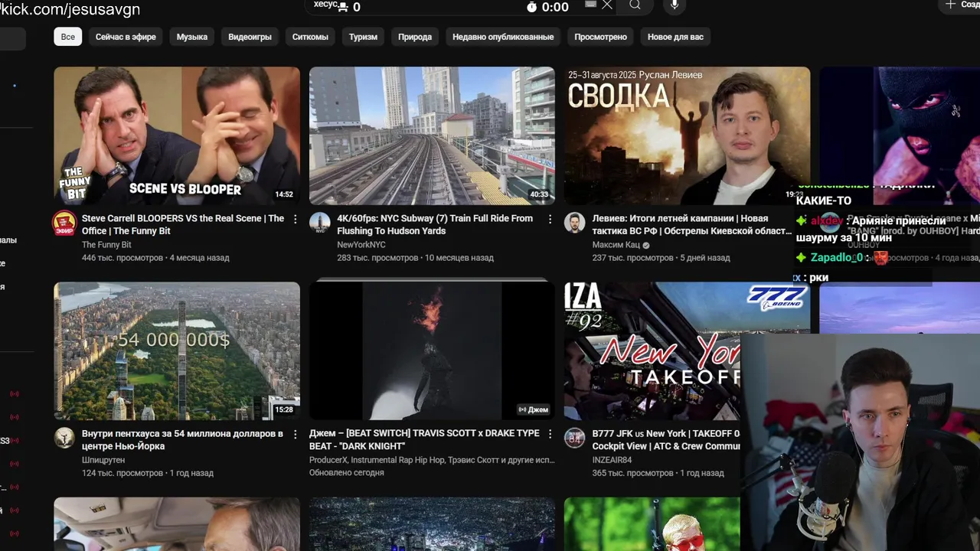This screenshot has height=551, width=980.
Task: Open The Funny Bit channel avatar
Action: pyautogui.click(x=64, y=223)
